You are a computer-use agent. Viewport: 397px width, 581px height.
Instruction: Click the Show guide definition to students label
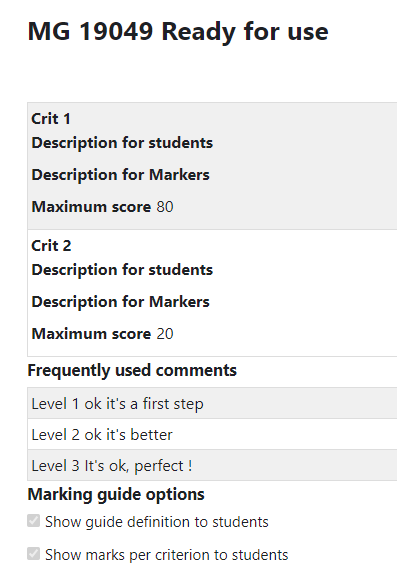(157, 522)
